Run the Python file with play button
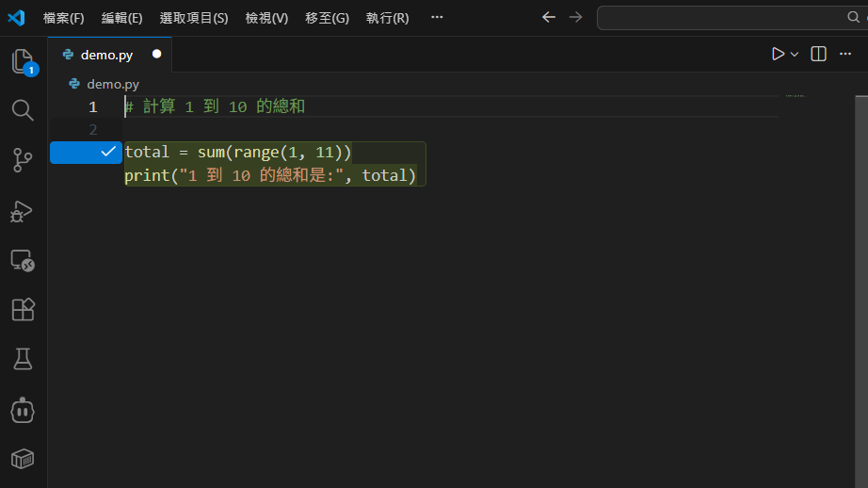The image size is (868, 488). (778, 55)
